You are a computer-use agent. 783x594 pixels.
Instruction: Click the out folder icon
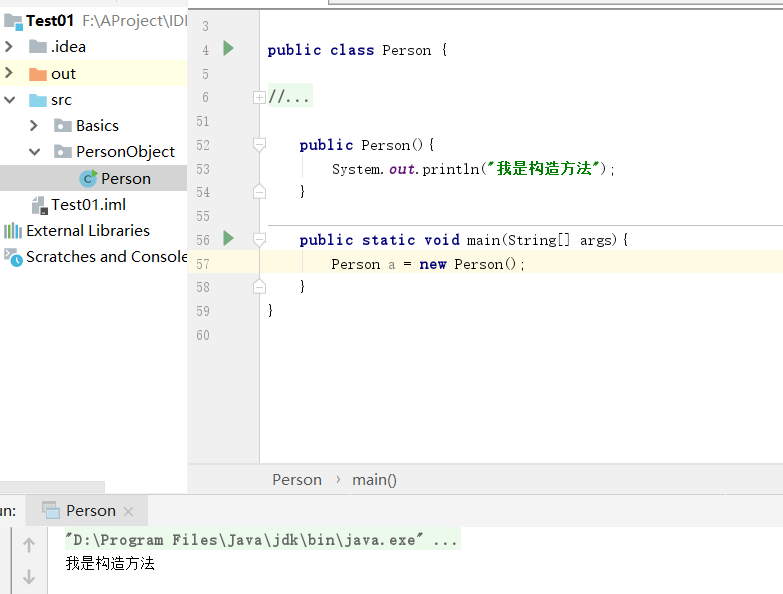coord(38,74)
